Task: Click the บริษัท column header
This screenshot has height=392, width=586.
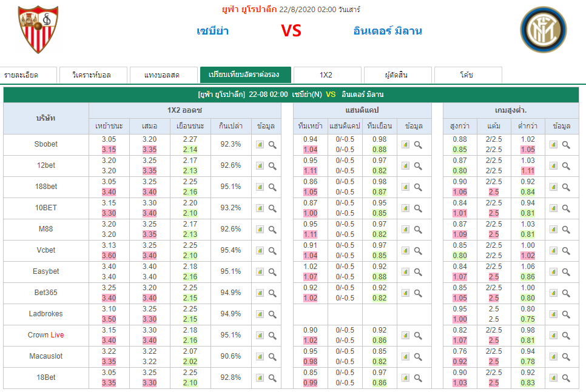Action: point(46,118)
